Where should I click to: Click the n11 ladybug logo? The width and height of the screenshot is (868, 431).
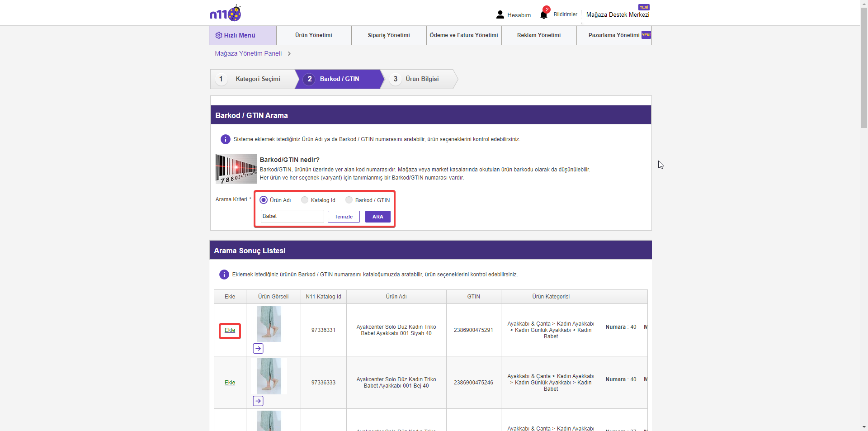coord(225,14)
